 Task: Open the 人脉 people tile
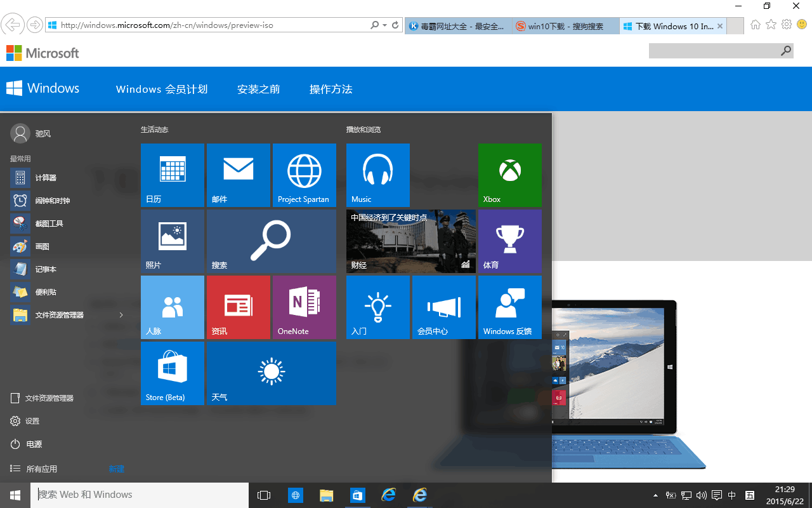173,307
